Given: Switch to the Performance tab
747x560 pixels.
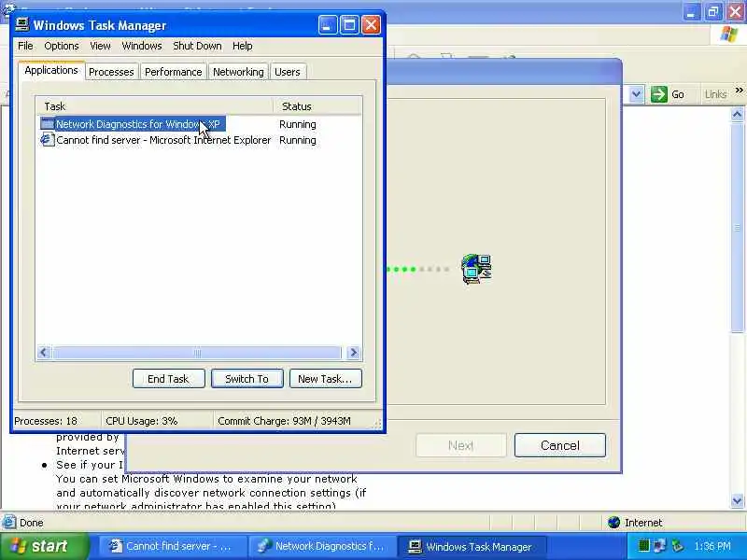Looking at the screenshot, I should [x=174, y=72].
